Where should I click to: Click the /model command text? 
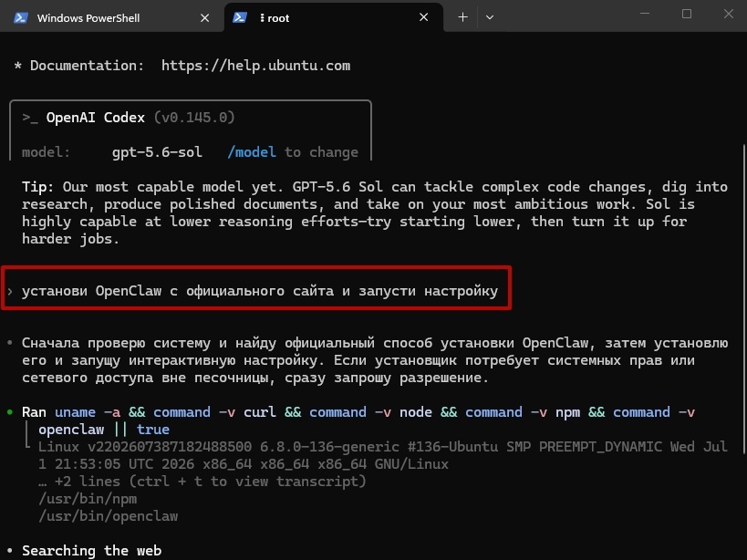coord(252,152)
